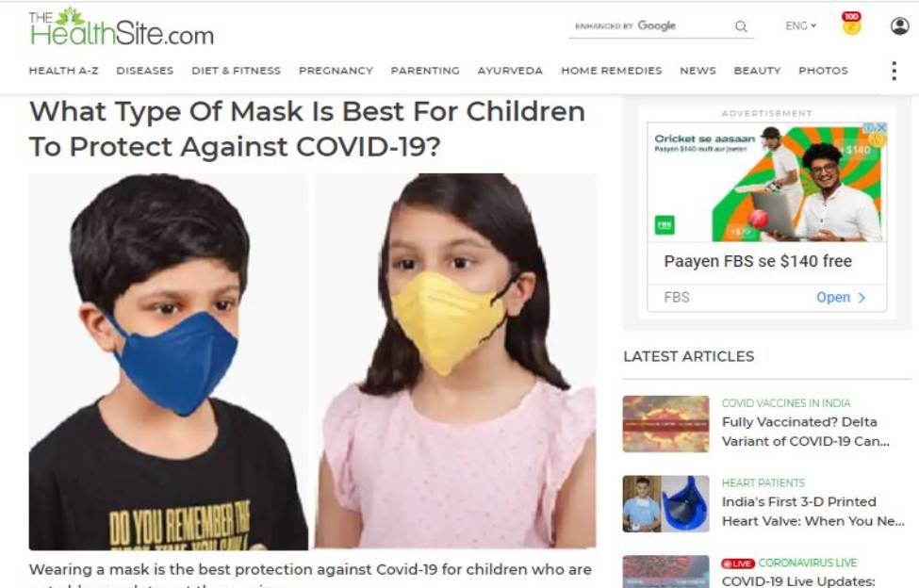Screen dimensions: 919x588
Task: Click the search magnifier icon
Action: tap(741, 26)
